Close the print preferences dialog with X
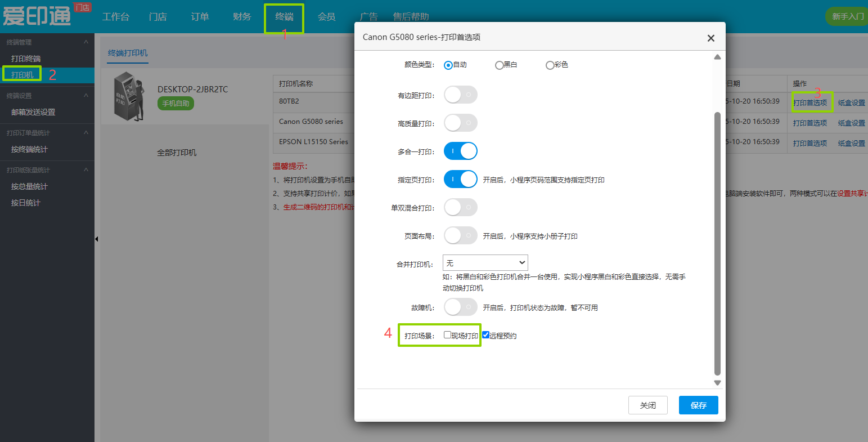Viewport: 868px width, 442px height. pos(710,38)
